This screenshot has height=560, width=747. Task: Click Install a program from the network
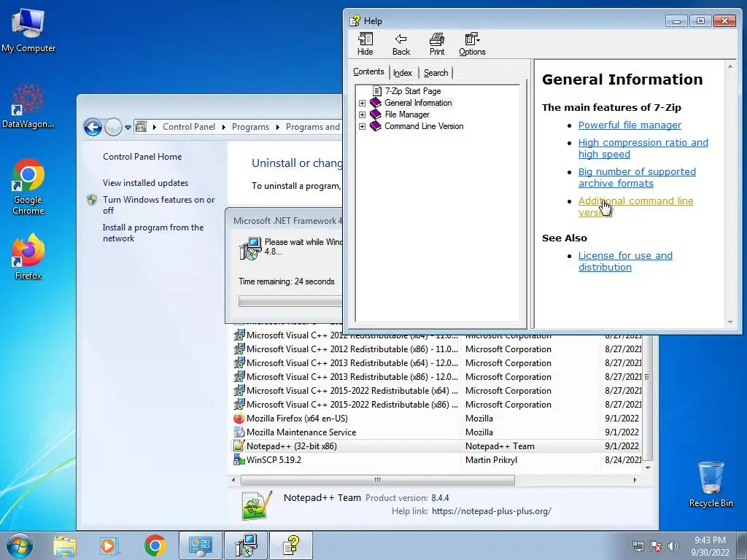pyautogui.click(x=153, y=233)
